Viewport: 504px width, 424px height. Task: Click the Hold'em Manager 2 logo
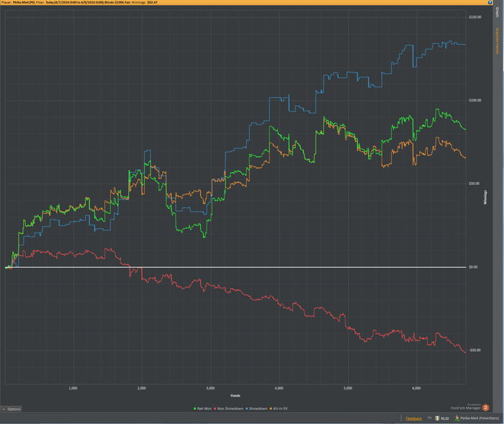[485, 407]
